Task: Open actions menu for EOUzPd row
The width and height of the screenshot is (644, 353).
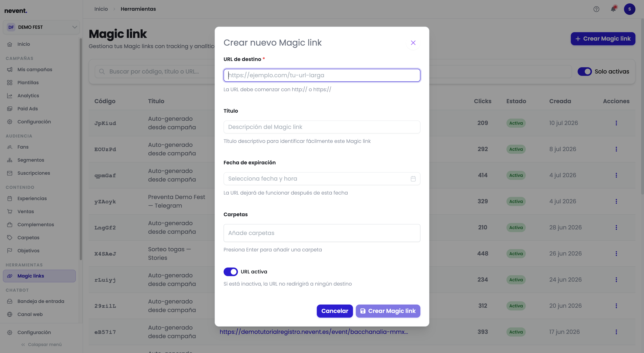Action: 616,149
